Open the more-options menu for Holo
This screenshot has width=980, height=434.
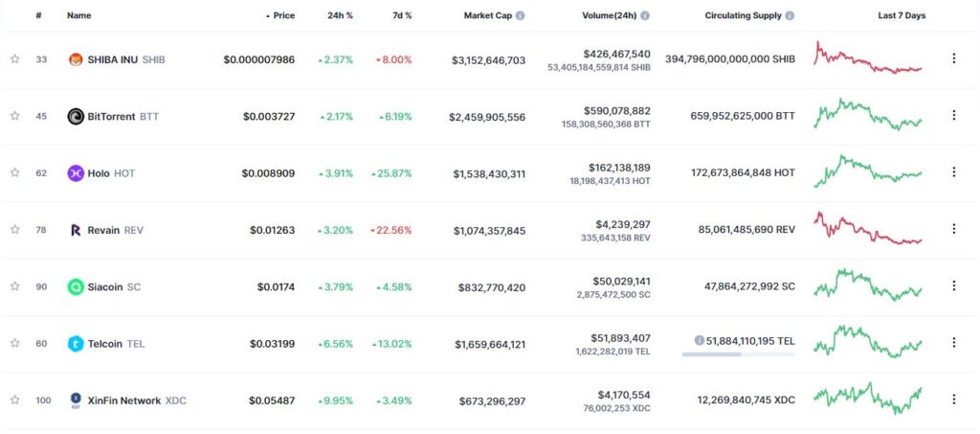pyautogui.click(x=954, y=172)
